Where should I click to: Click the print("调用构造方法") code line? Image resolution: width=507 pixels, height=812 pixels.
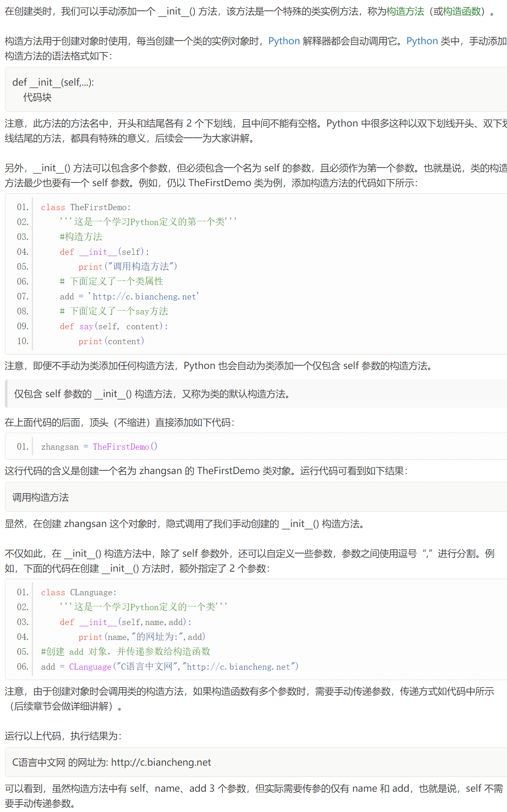(127, 266)
